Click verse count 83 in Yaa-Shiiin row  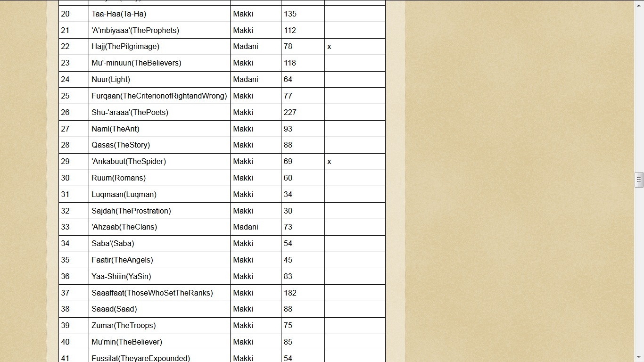[288, 276]
